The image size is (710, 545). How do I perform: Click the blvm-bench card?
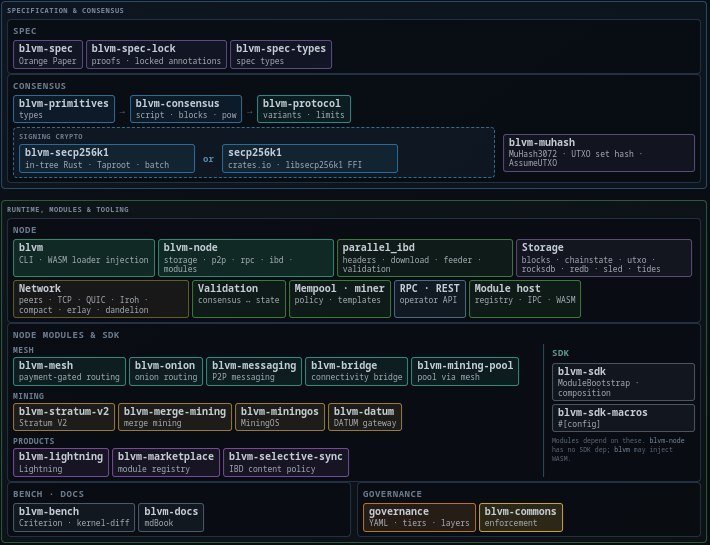click(x=74, y=517)
